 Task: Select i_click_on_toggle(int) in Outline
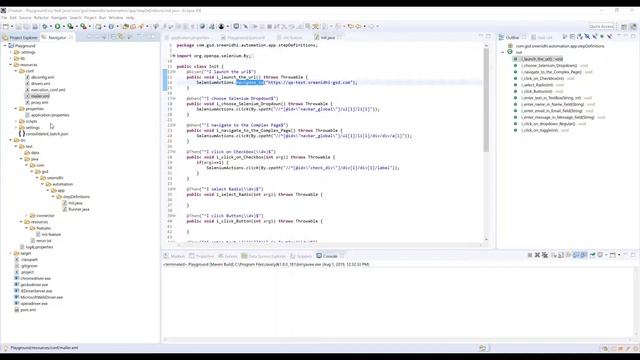pos(539,130)
